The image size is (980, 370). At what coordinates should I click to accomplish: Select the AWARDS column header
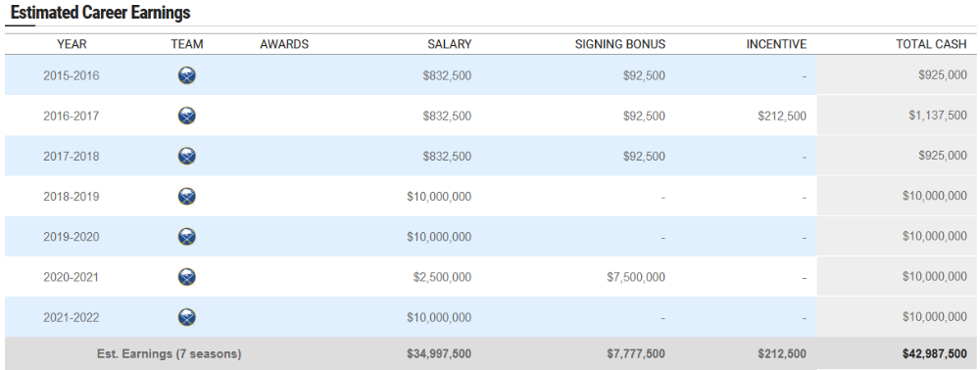[x=284, y=44]
